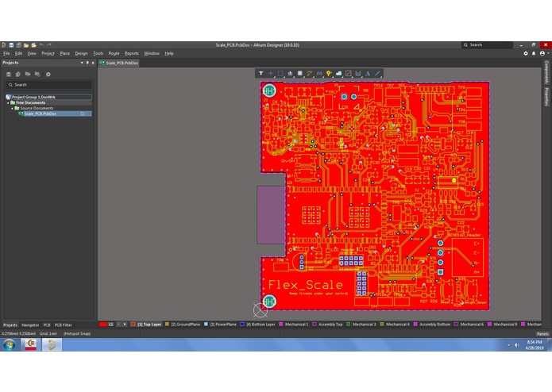Click the Windows Start button
The width and height of the screenshot is (552, 392).
[10, 344]
